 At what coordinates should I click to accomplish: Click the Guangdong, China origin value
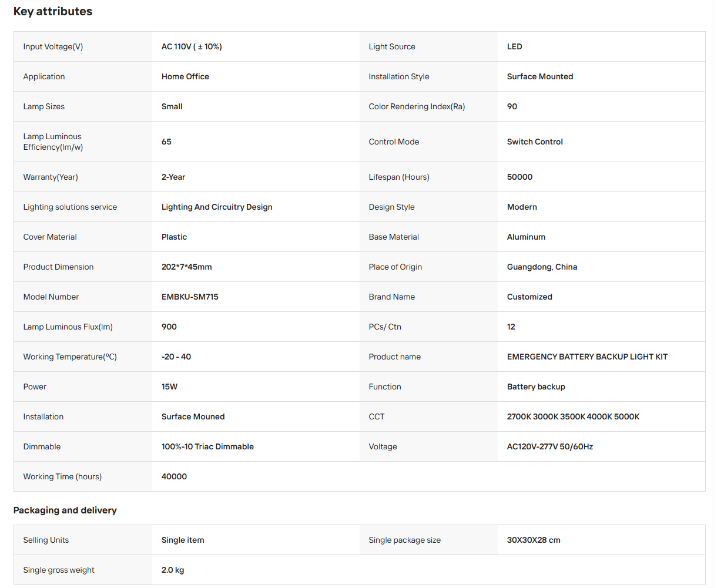coord(542,267)
